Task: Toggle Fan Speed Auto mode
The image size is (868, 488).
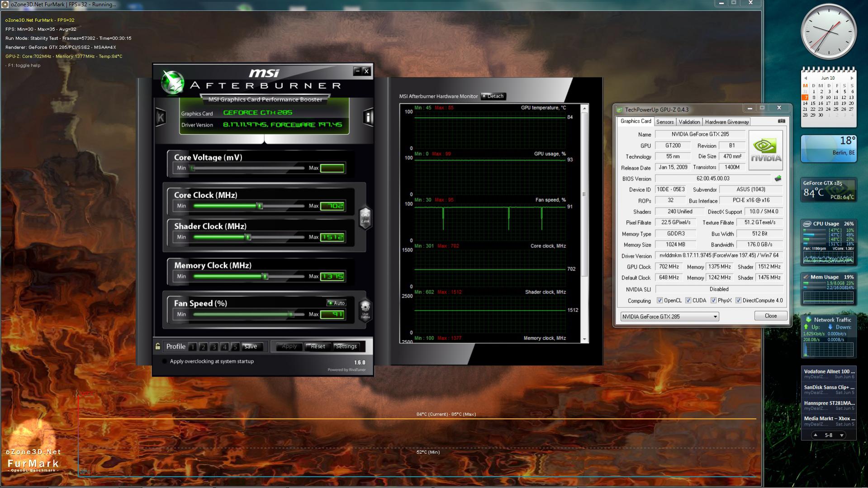Action: 336,303
